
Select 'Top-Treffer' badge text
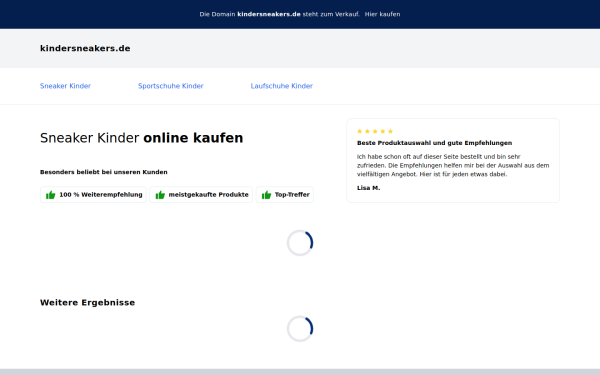(x=292, y=194)
